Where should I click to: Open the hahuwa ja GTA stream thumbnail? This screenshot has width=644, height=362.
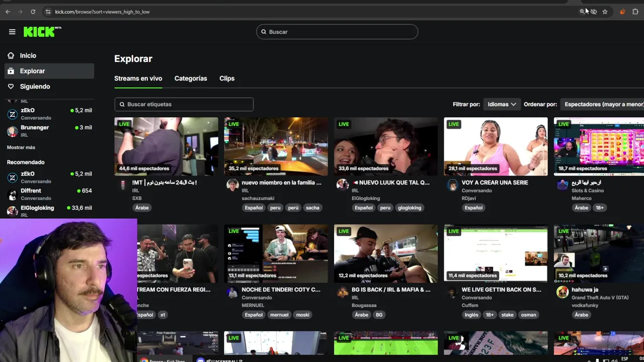(x=599, y=253)
